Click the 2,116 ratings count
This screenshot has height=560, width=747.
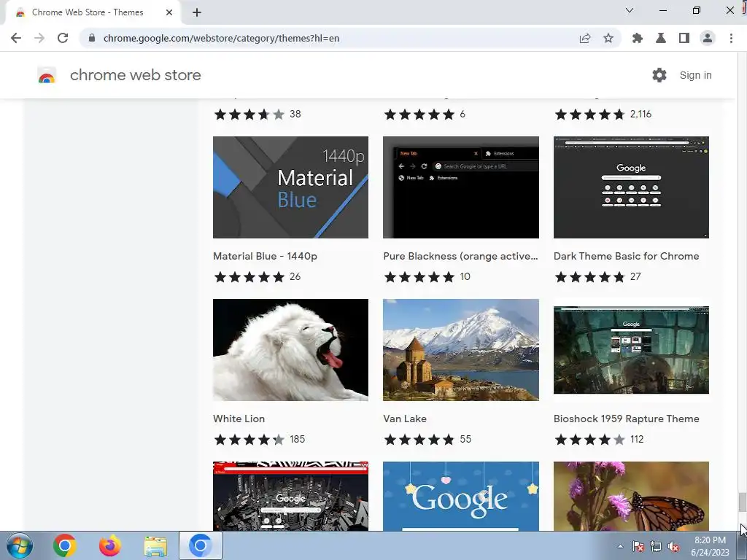[x=640, y=114]
